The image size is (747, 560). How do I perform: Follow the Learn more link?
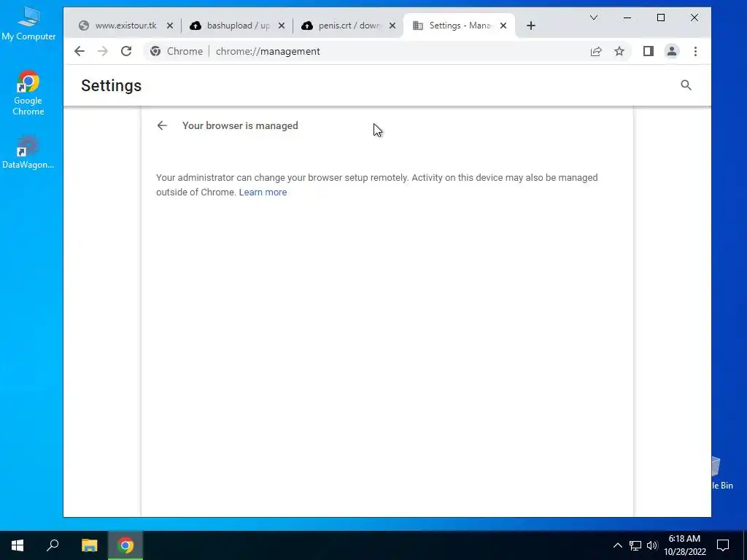coord(263,192)
